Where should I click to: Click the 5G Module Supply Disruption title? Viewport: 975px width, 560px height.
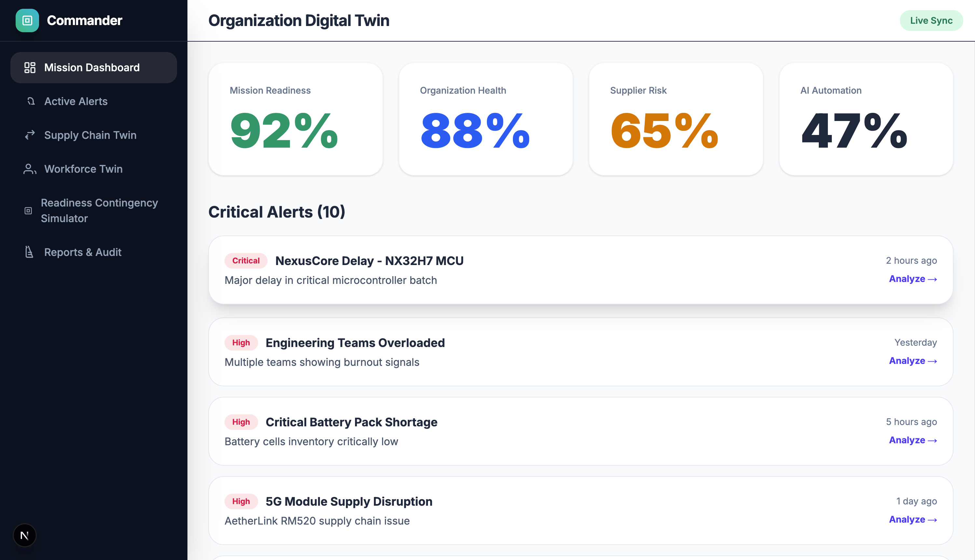point(349,501)
